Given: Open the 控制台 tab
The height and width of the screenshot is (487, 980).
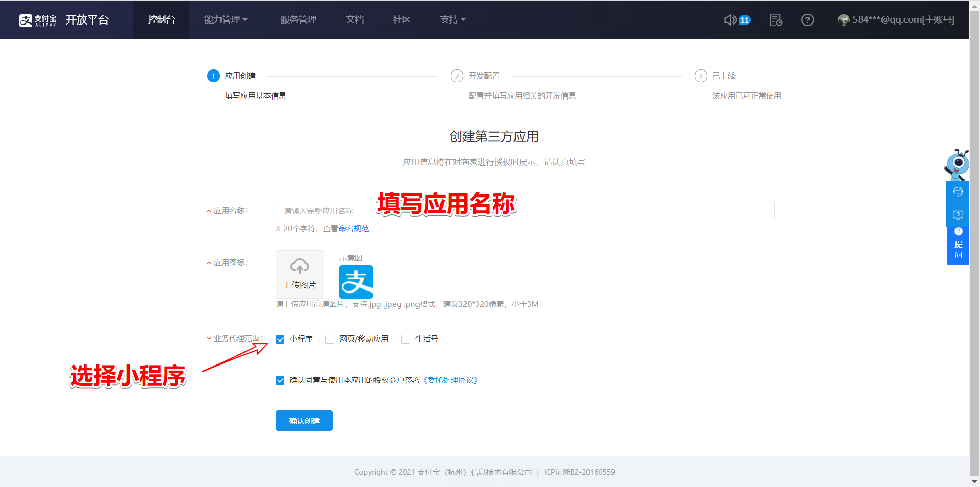Looking at the screenshot, I should click(x=161, y=20).
